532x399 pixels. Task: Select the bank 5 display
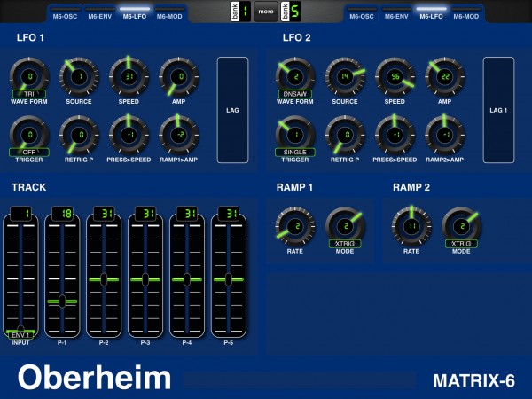(291, 12)
